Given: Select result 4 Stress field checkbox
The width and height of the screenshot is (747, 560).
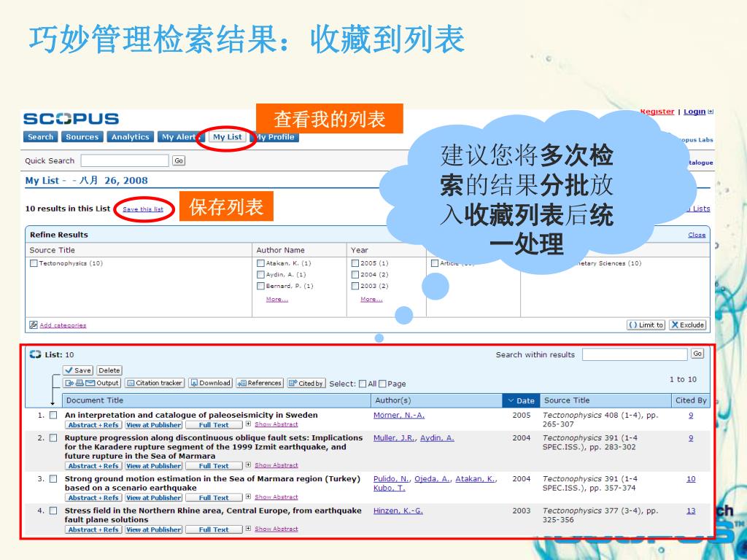Looking at the screenshot, I should point(53,510).
